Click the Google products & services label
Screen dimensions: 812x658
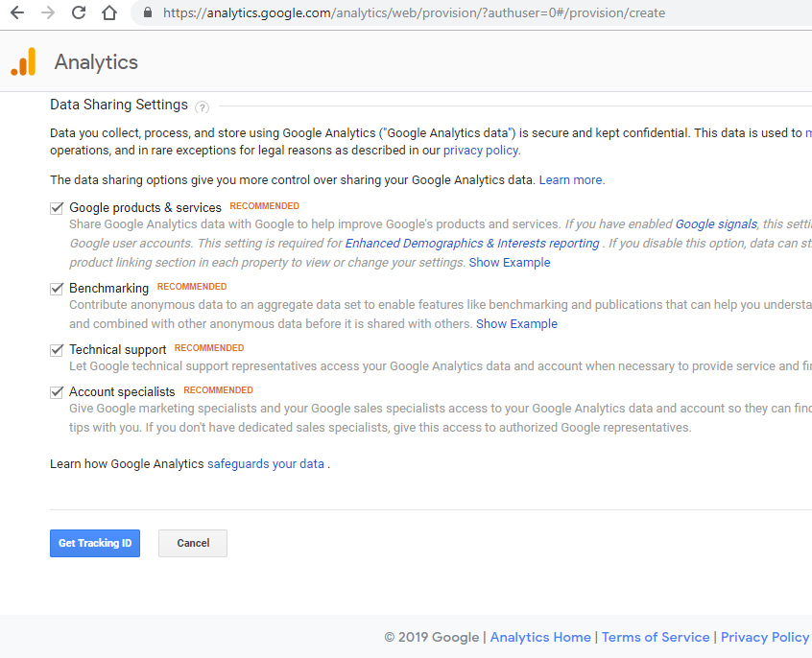[146, 207]
